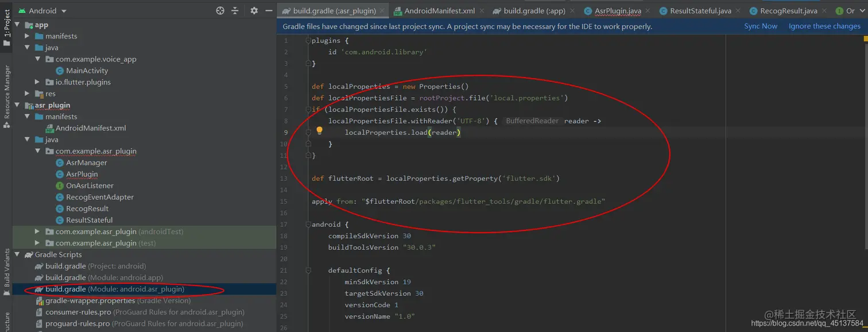The width and height of the screenshot is (868, 332).
Task: Select AndroidManifest.xml in asr_plugin manifests
Action: [x=91, y=128]
